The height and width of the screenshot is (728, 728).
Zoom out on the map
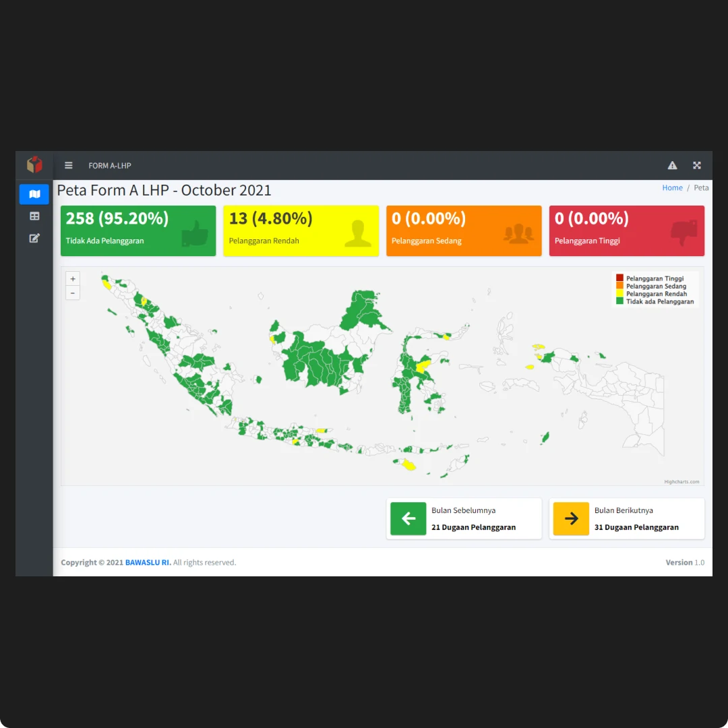coord(73,293)
